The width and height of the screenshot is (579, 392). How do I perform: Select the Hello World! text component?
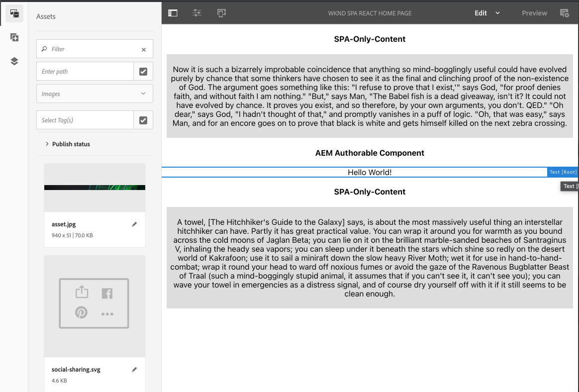click(370, 172)
